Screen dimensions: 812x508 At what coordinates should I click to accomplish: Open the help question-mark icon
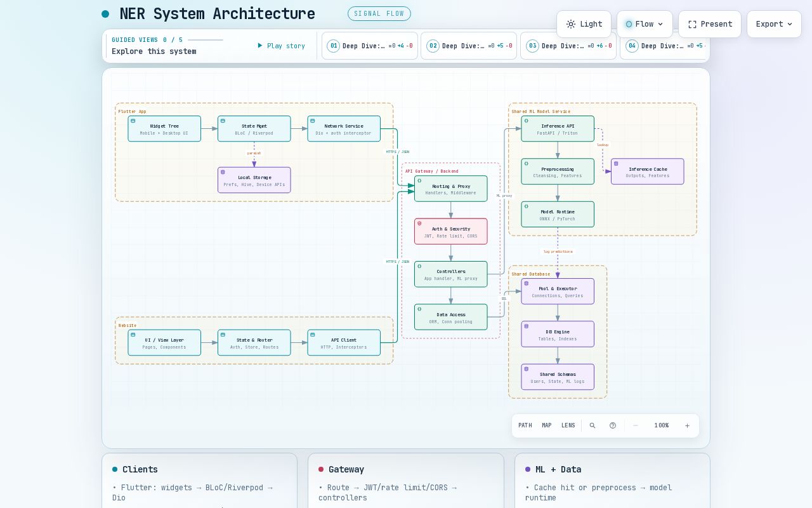point(613,425)
